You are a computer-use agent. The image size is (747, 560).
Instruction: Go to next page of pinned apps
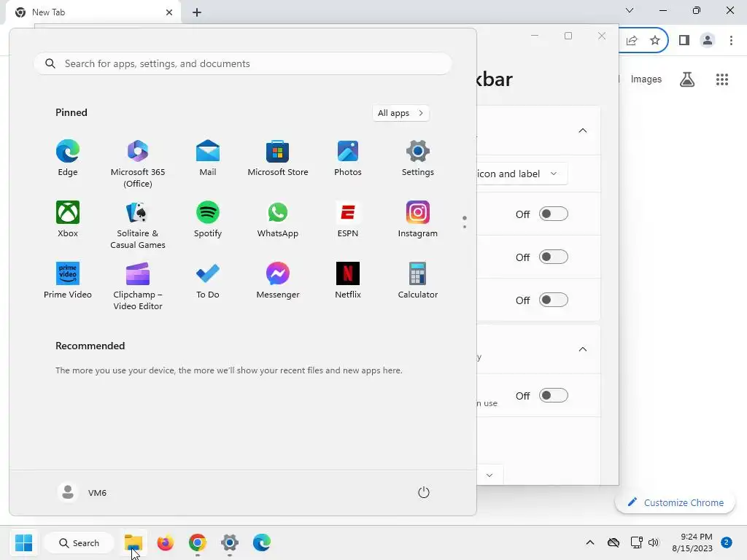click(465, 226)
